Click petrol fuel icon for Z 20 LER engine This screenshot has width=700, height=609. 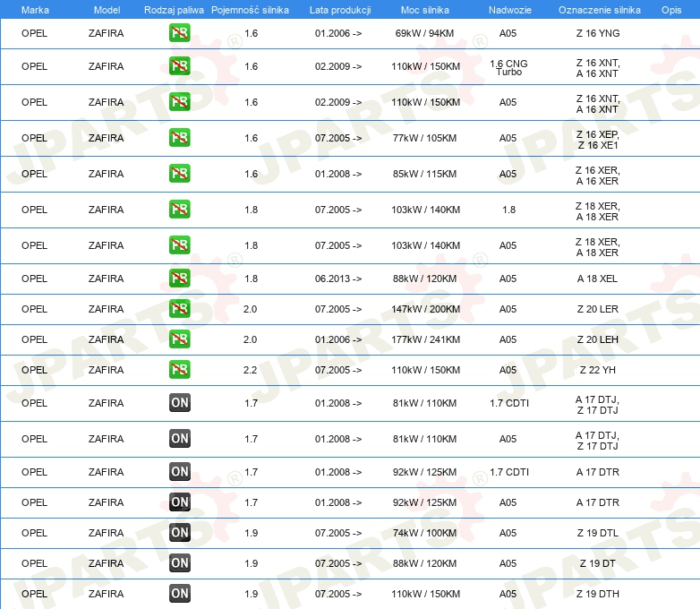coord(179,309)
